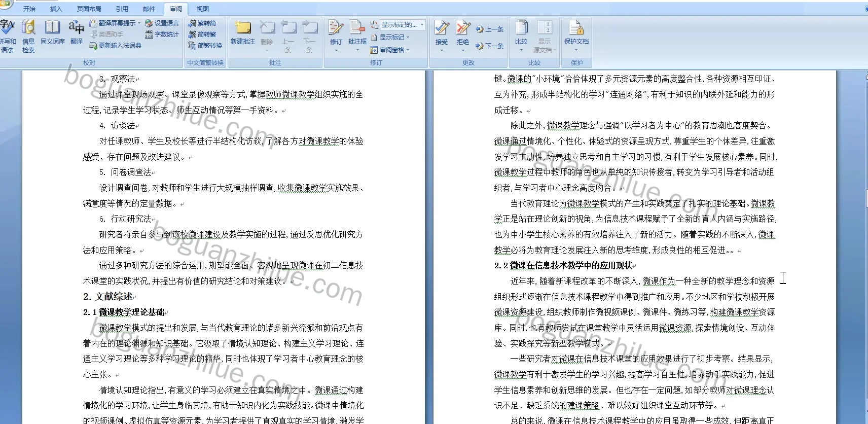Open the 简繁转换 conversion dialog
The width and height of the screenshot is (868, 424).
point(205,46)
